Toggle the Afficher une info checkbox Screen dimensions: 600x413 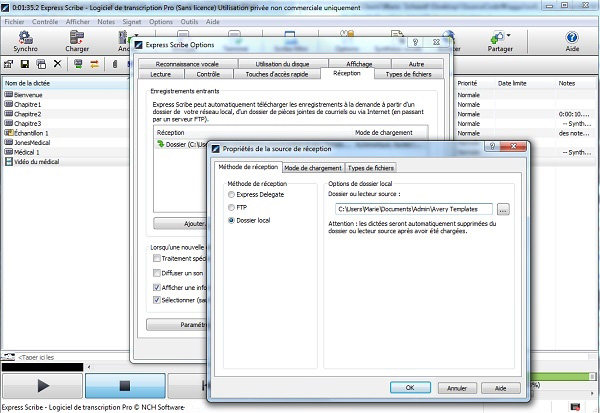pyautogui.click(x=157, y=287)
